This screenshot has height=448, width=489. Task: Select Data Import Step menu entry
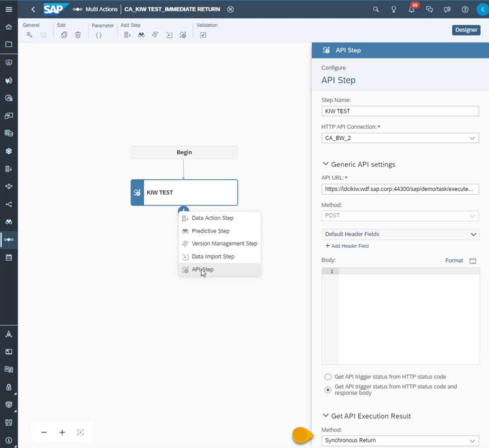coord(220,256)
